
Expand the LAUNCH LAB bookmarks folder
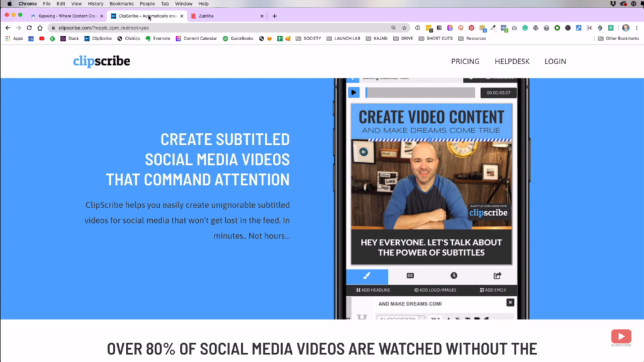pyautogui.click(x=343, y=38)
